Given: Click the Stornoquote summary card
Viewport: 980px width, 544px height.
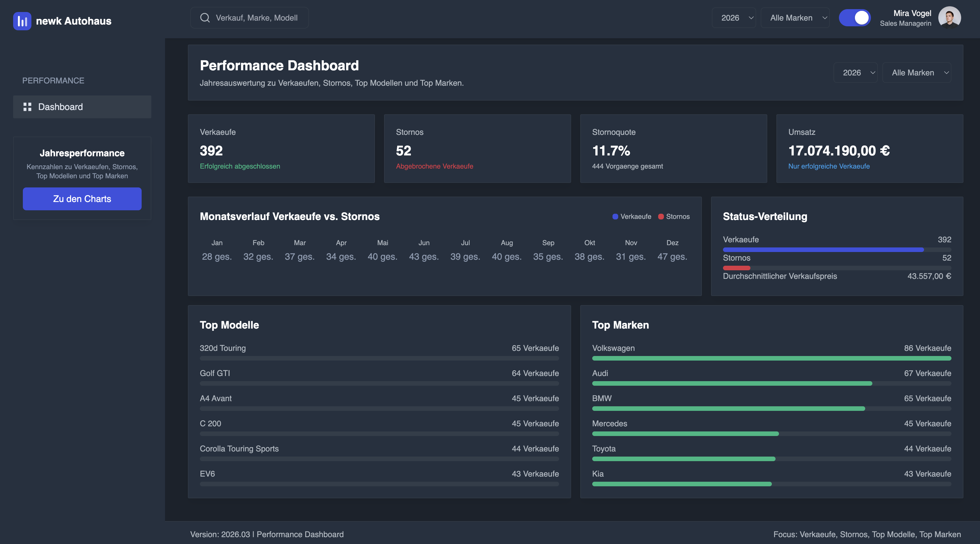Looking at the screenshot, I should [x=673, y=149].
